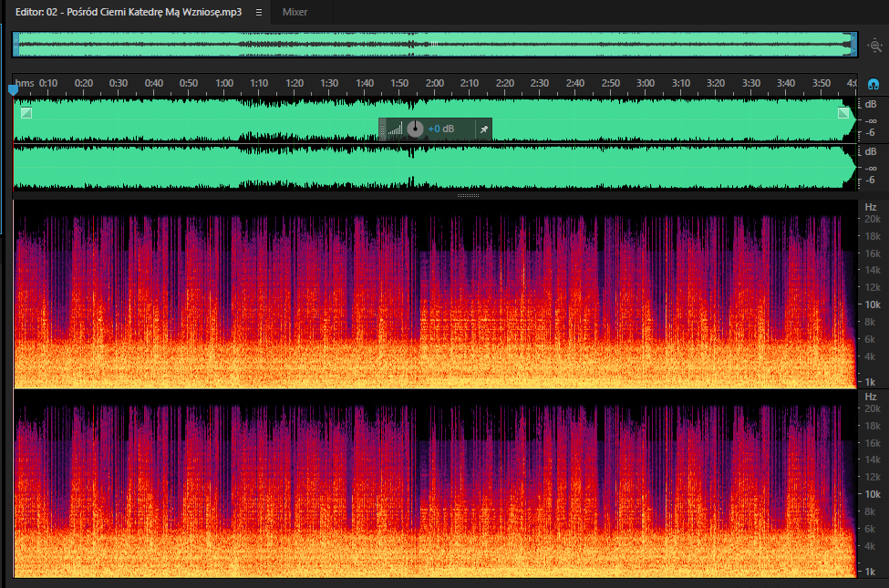Viewport: 889px width, 588px height.
Task: Click the 1:20 timeline label
Action: pos(295,83)
